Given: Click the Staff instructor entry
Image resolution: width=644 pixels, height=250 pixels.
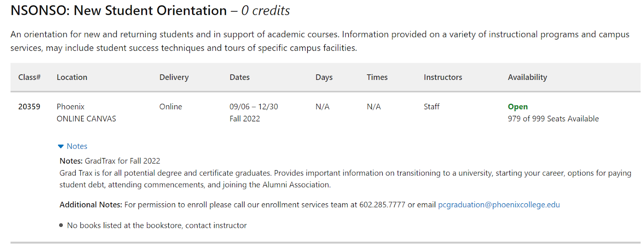Looking at the screenshot, I should [431, 107].
